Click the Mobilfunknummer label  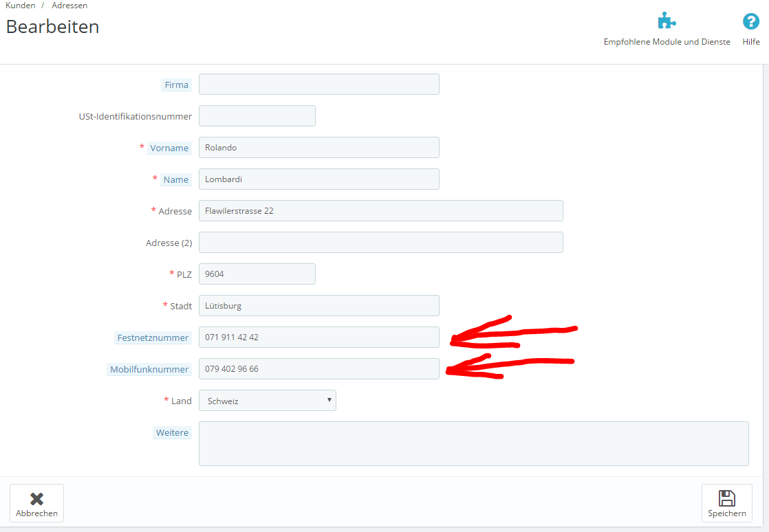coord(149,369)
